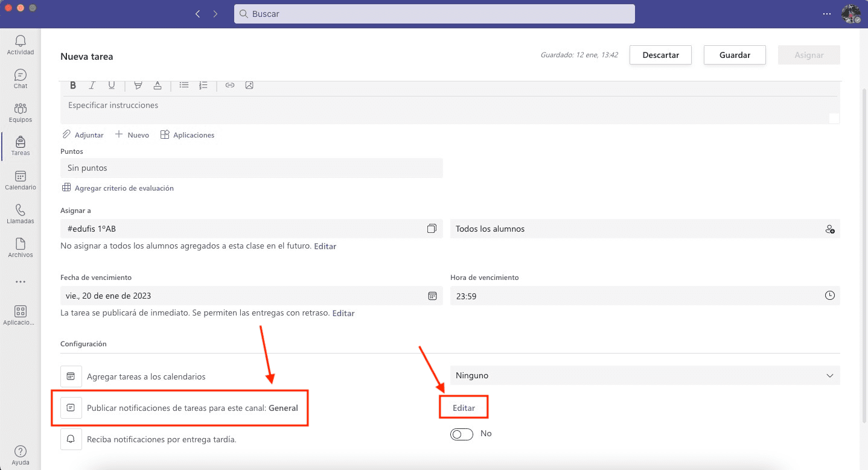This screenshot has width=868, height=470.
Task: Insert a link in instructions
Action: 229,85
